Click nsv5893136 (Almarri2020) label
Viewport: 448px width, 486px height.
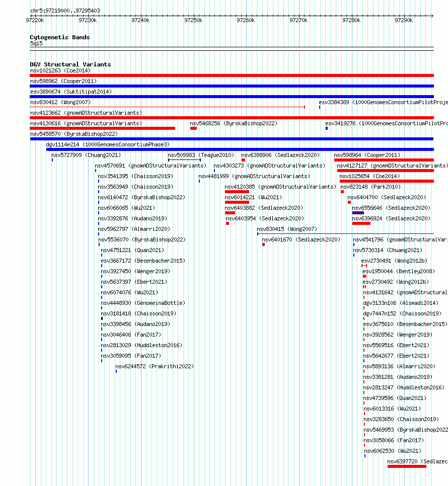(x=399, y=366)
